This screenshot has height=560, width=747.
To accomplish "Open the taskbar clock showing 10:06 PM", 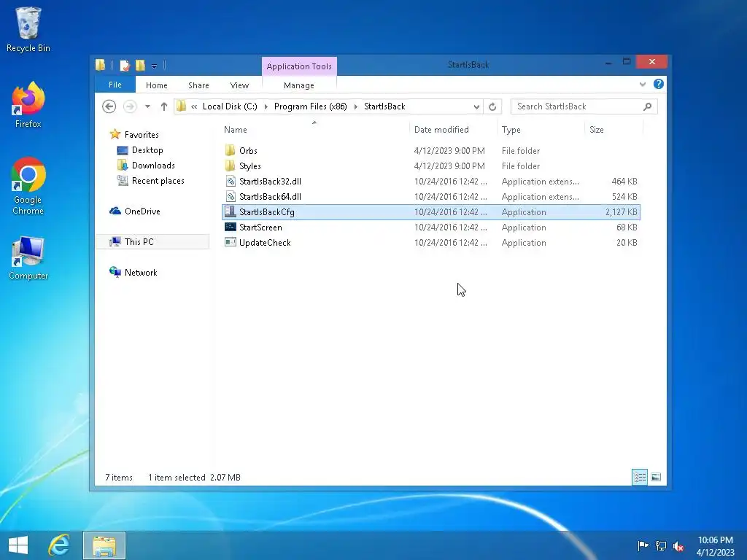I will [715, 546].
